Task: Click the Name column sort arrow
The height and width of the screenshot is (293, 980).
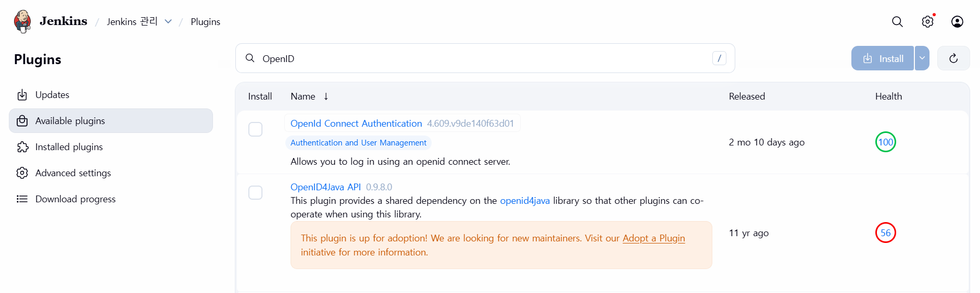Action: tap(326, 96)
